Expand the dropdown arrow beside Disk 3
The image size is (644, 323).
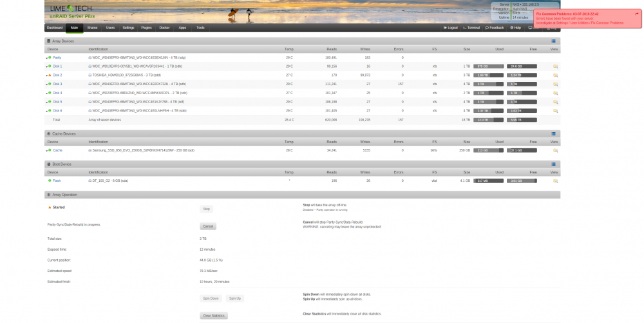46,84
